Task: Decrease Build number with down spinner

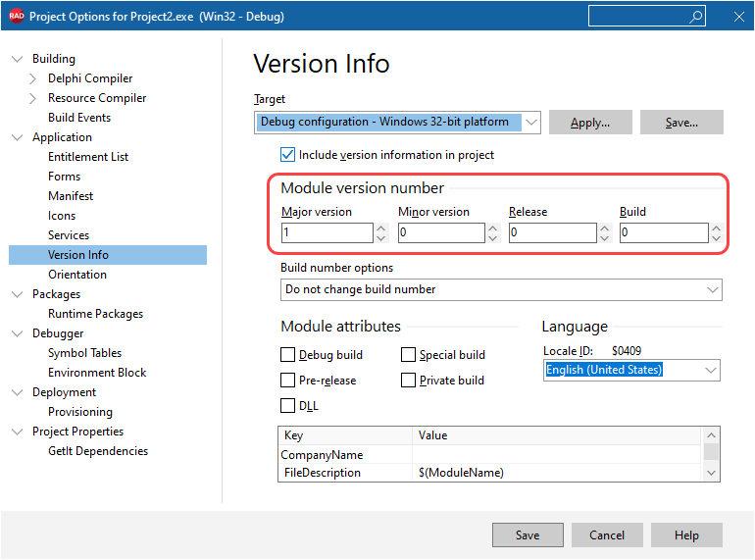Action: click(x=717, y=238)
